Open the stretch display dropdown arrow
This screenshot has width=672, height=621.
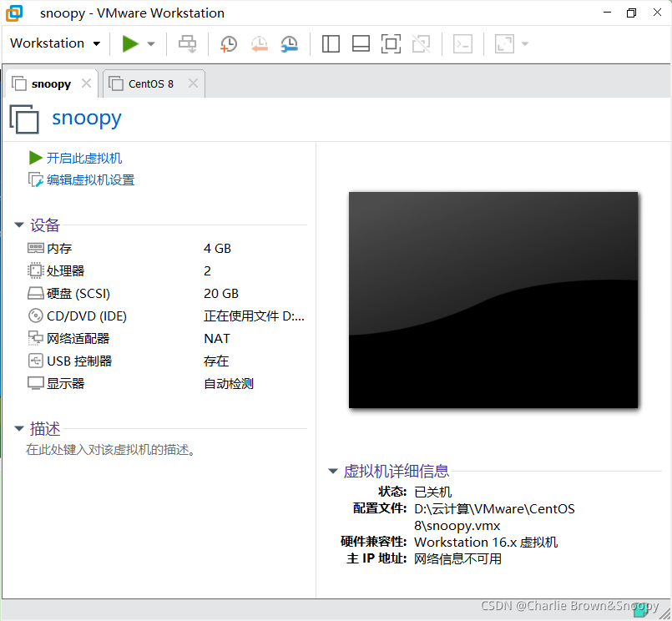point(525,43)
